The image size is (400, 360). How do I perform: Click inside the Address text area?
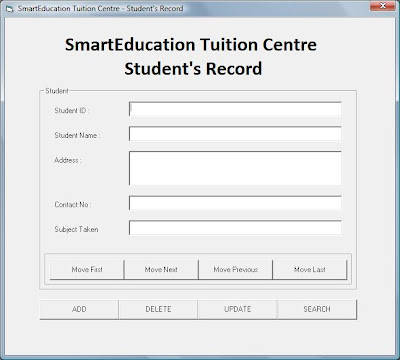click(235, 168)
